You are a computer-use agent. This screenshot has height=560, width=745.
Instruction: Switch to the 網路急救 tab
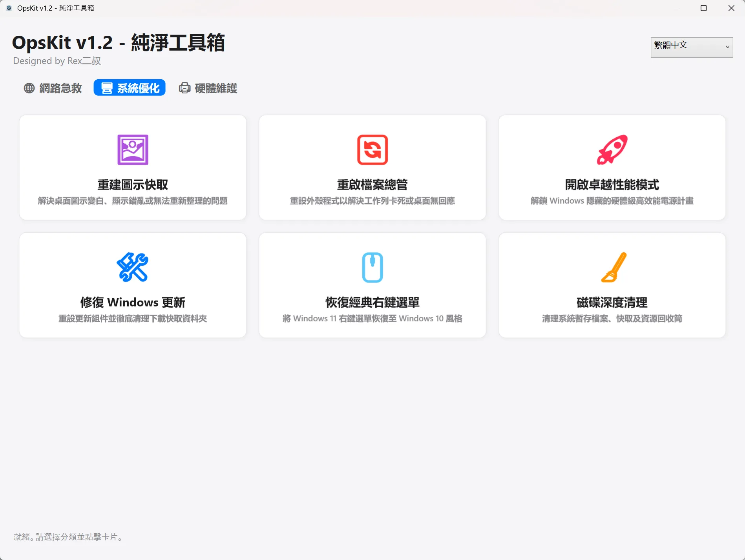[53, 88]
